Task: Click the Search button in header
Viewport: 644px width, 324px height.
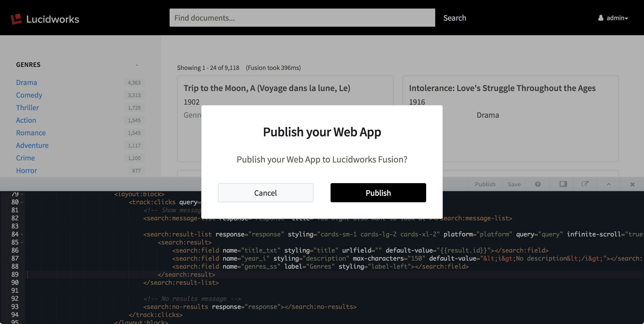Action: coord(455,18)
